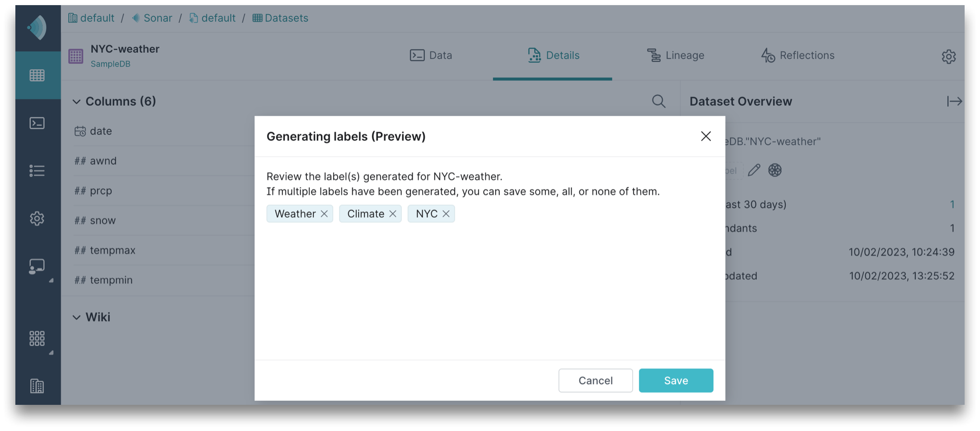
Task: Collapse Dataset Overview panel arrow
Action: pyautogui.click(x=954, y=101)
